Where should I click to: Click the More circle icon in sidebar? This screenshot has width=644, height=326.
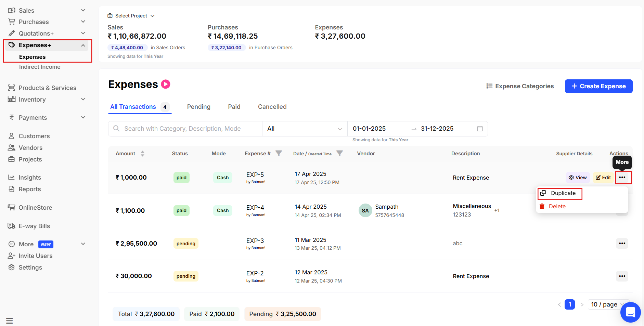[x=12, y=244]
